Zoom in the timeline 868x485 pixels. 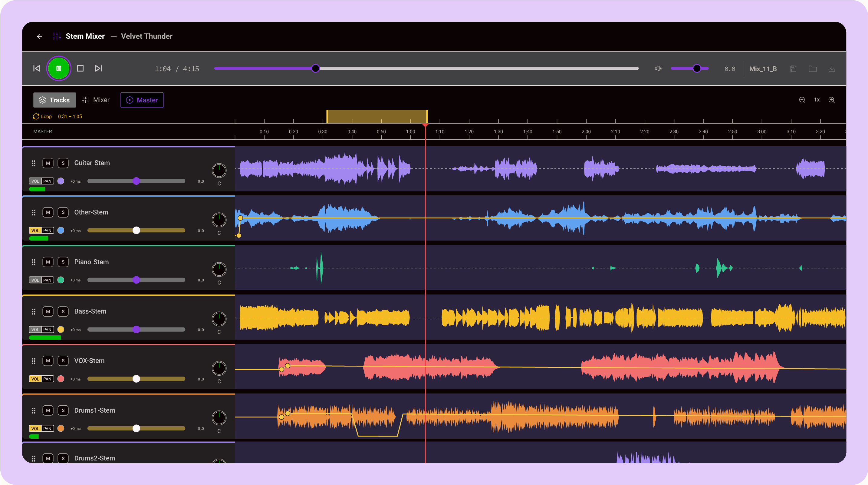pyautogui.click(x=832, y=100)
